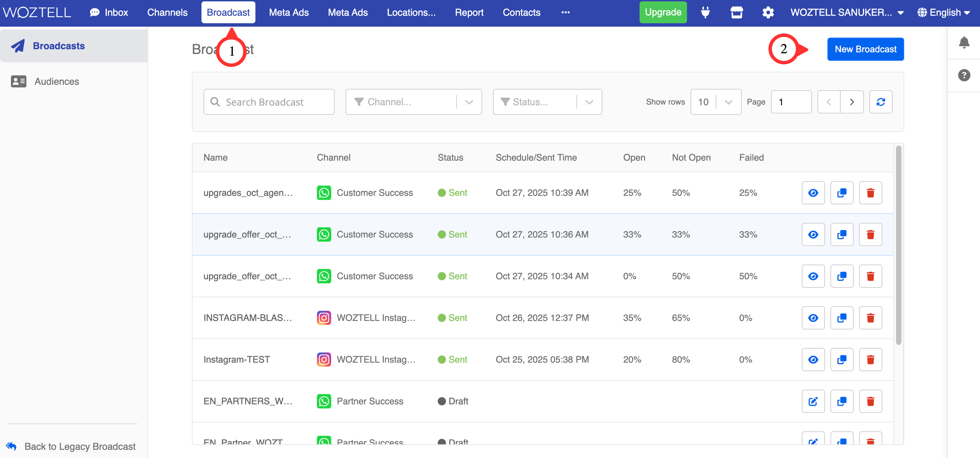
Task: Open the settings gear icon
Action: point(768,13)
